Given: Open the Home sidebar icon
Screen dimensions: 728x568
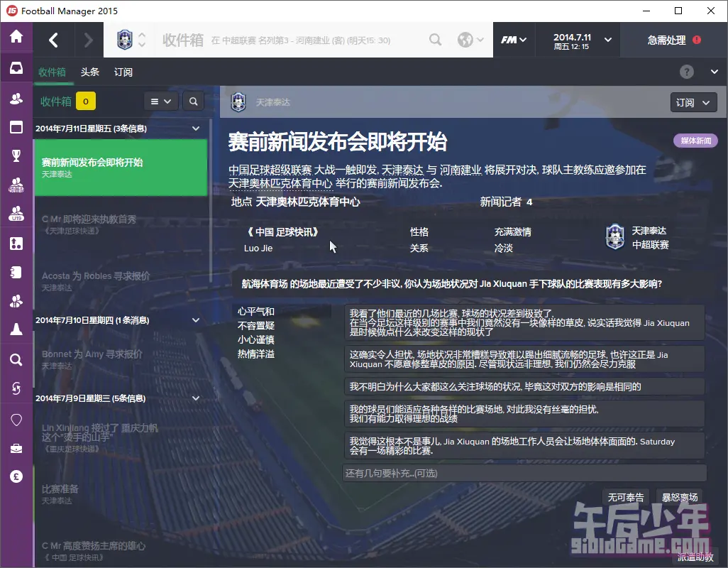Looking at the screenshot, I should pyautogui.click(x=16, y=36).
